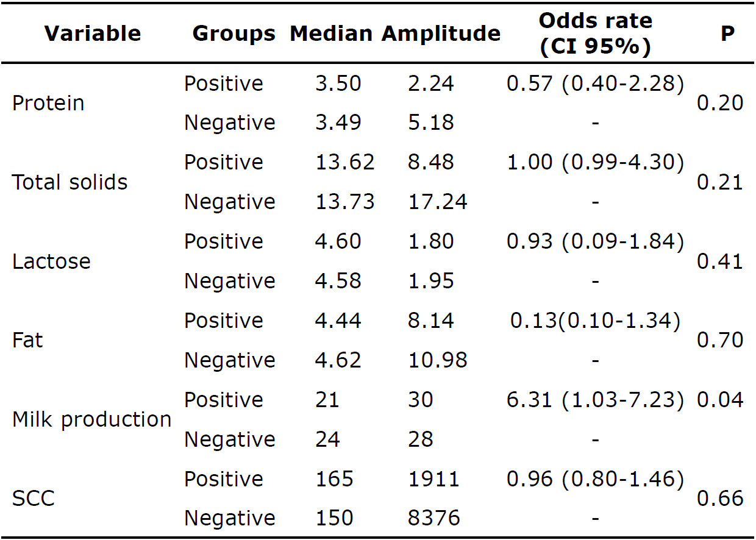Click the median value 13.62
This screenshot has width=756, height=540.
(x=345, y=162)
